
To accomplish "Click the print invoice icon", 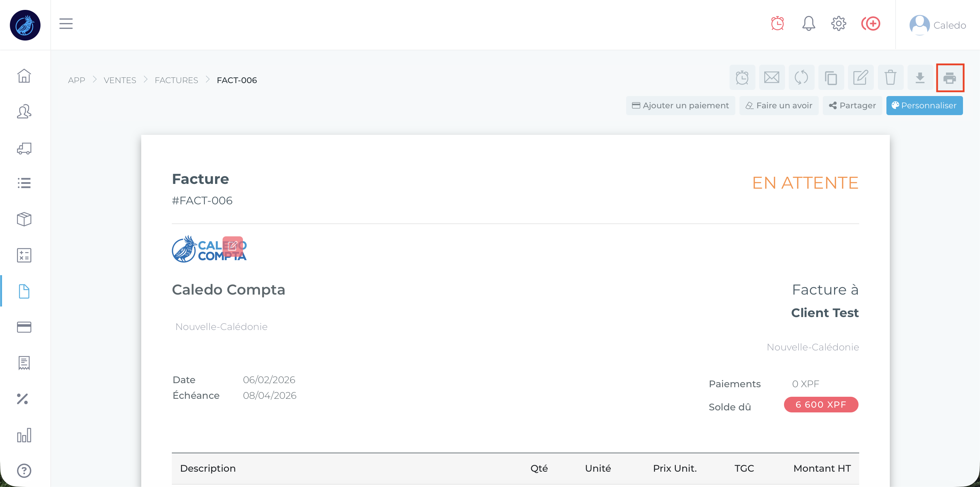I will (950, 78).
